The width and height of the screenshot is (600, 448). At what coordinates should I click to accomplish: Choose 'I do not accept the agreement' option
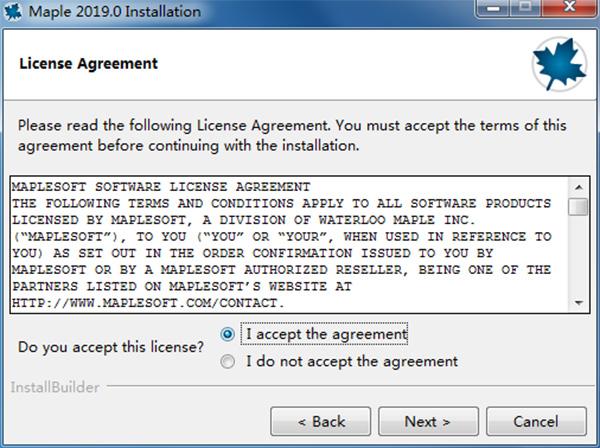[228, 361]
